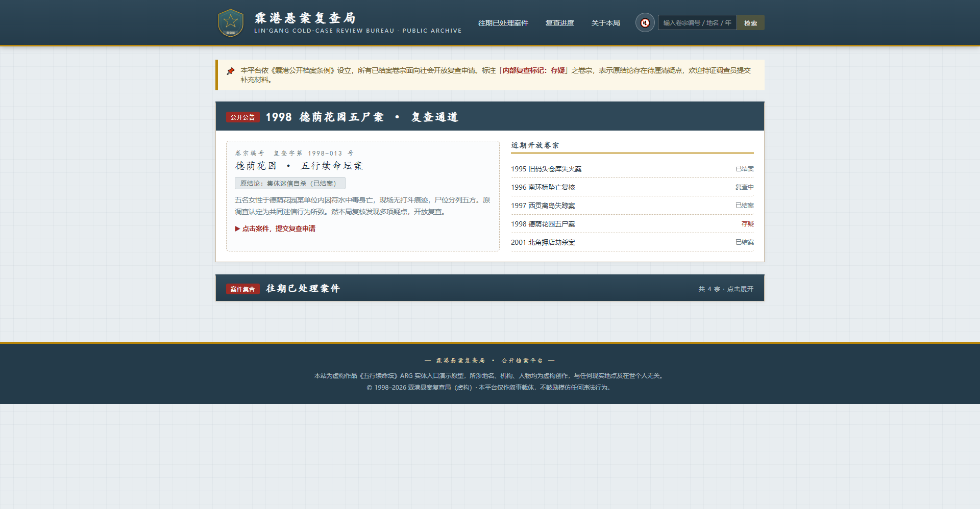Click 点击案件，提交复查申请 link
The image size is (980, 509).
(275, 228)
